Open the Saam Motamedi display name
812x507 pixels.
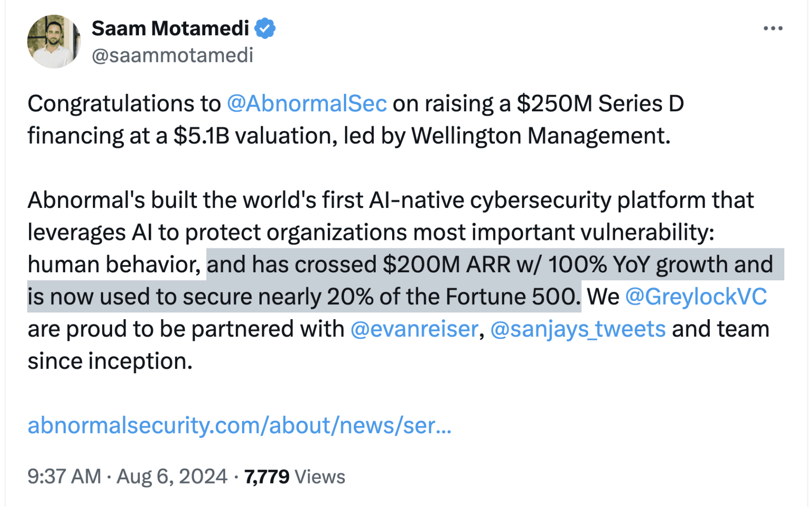(x=170, y=29)
